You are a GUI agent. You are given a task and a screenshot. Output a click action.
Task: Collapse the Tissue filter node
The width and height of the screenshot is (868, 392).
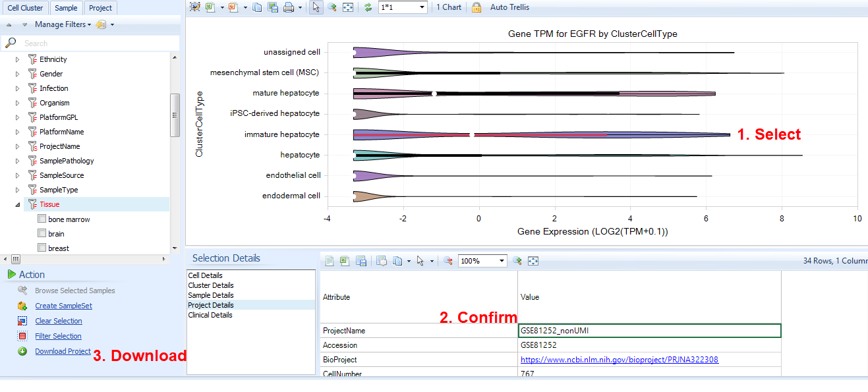point(18,204)
